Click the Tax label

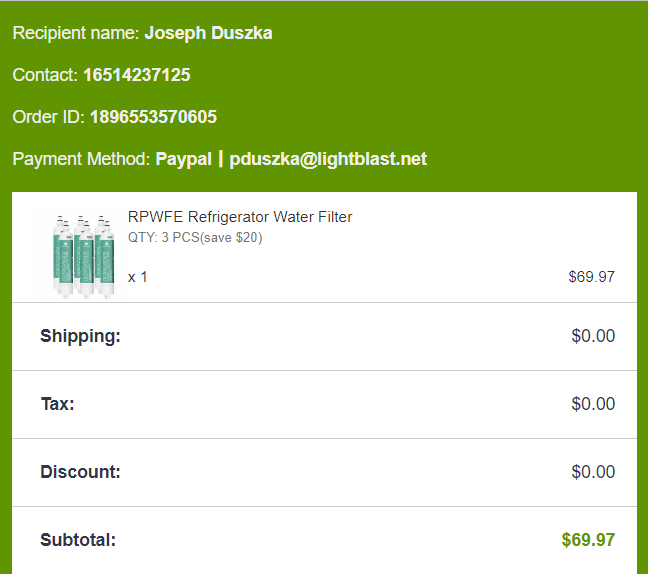(x=57, y=404)
